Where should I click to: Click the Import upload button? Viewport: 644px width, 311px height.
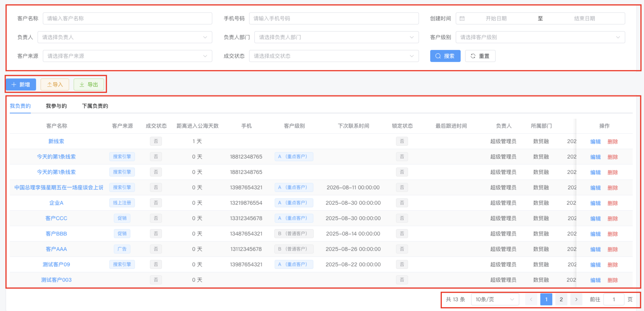pos(55,85)
